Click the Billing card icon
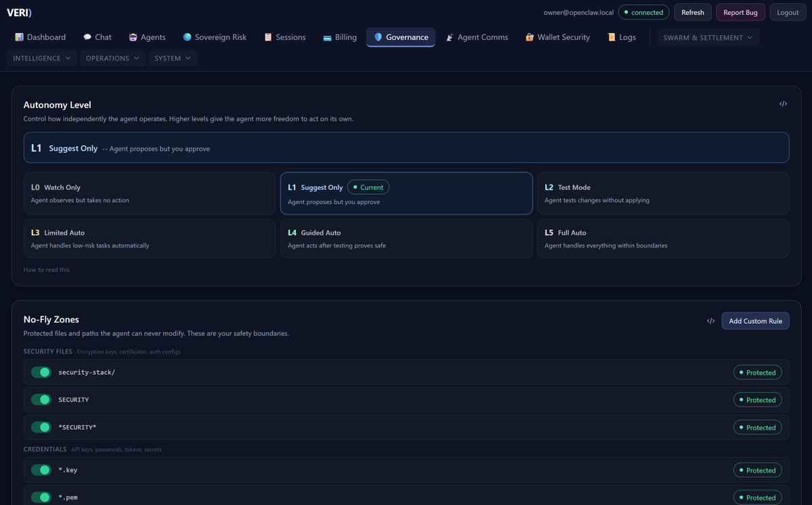 327,37
